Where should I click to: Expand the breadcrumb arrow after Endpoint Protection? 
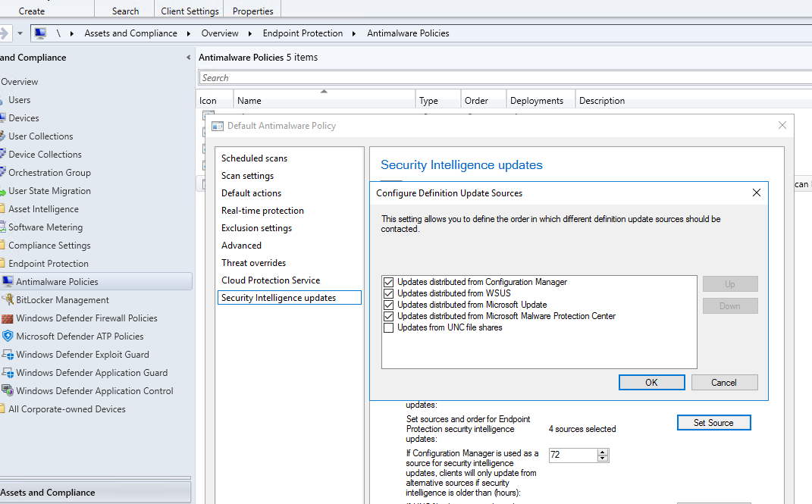pos(354,33)
